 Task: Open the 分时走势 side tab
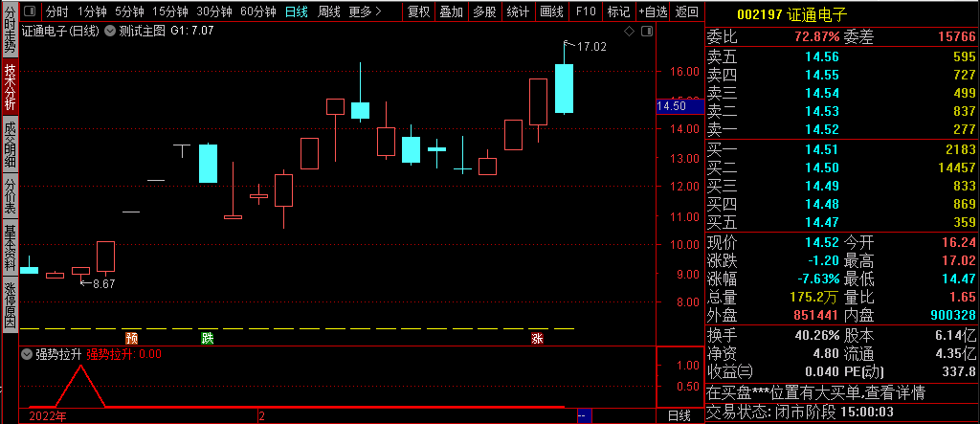coord(10,29)
